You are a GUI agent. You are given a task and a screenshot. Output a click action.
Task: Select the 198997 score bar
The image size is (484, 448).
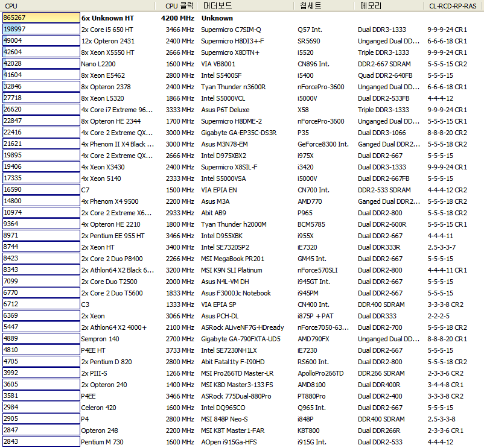41,30
